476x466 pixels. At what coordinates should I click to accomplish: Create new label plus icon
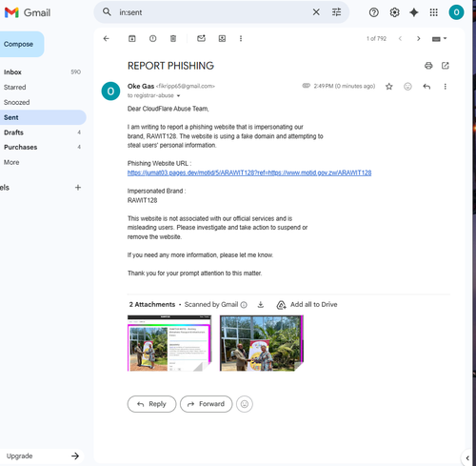point(78,188)
